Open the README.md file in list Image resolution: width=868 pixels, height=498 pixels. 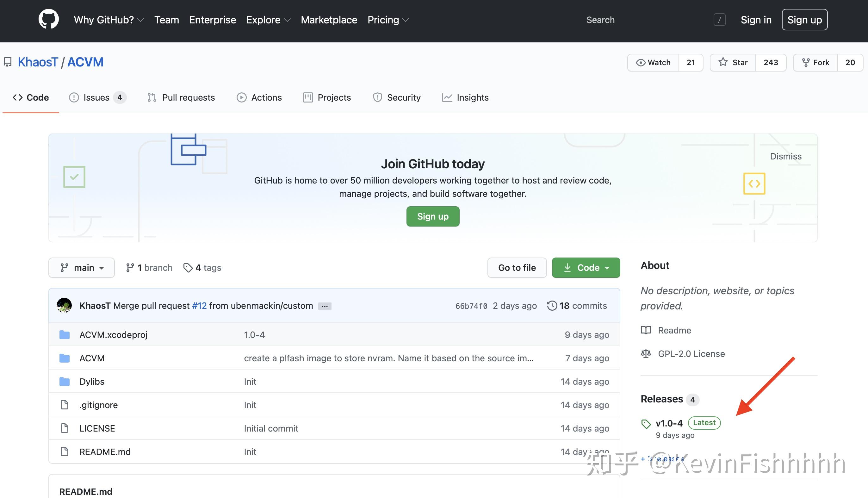[105, 451]
